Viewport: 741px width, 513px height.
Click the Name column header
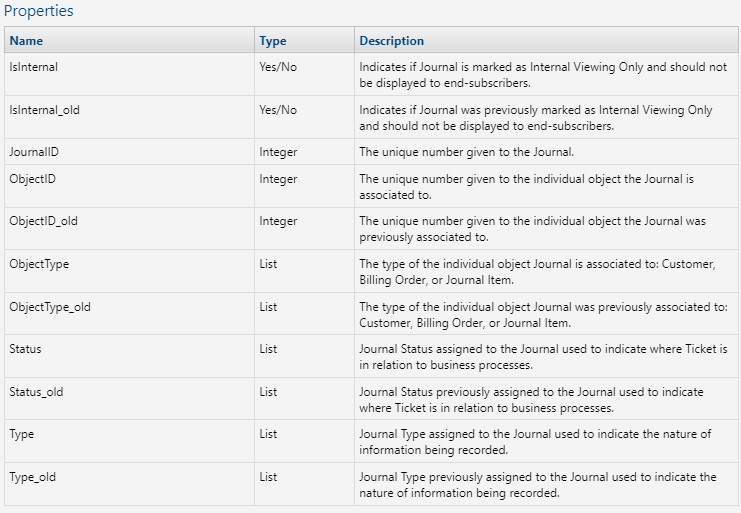26,41
